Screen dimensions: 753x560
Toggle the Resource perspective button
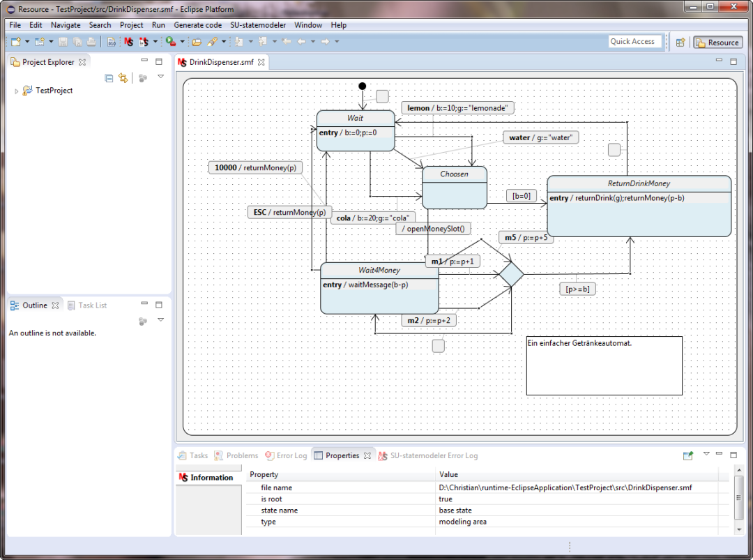pos(718,43)
